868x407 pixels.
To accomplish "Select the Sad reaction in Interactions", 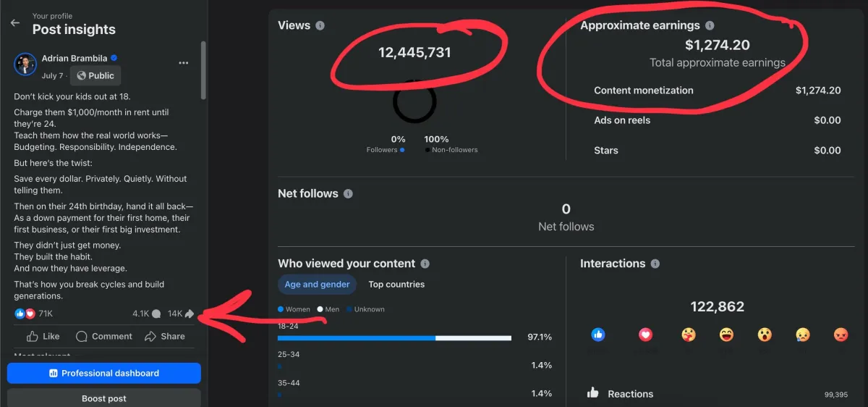I will 802,335.
